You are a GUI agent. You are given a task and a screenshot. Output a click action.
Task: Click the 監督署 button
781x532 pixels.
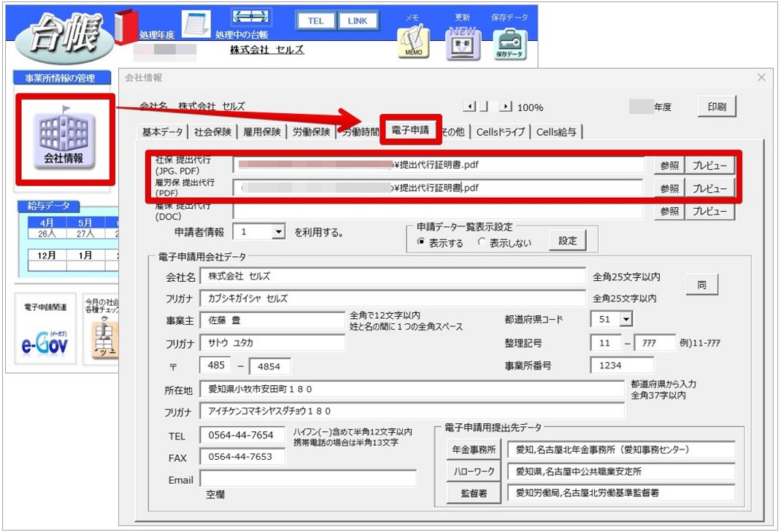pos(474,493)
